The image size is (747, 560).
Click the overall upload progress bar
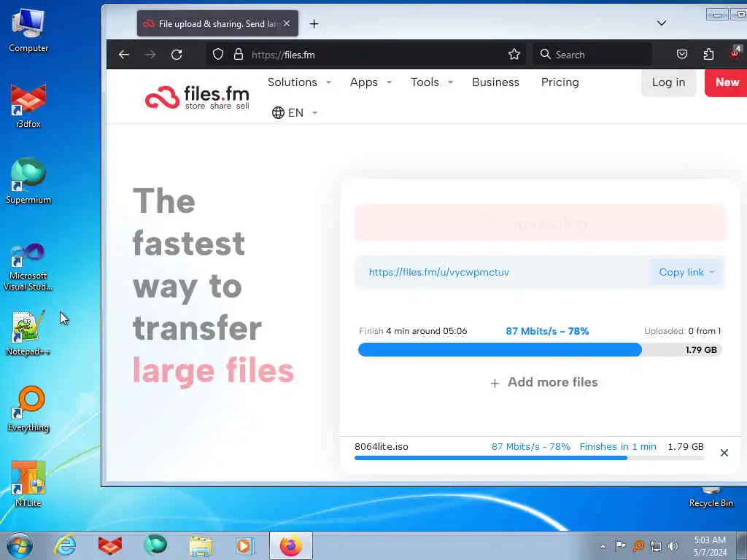tap(540, 350)
